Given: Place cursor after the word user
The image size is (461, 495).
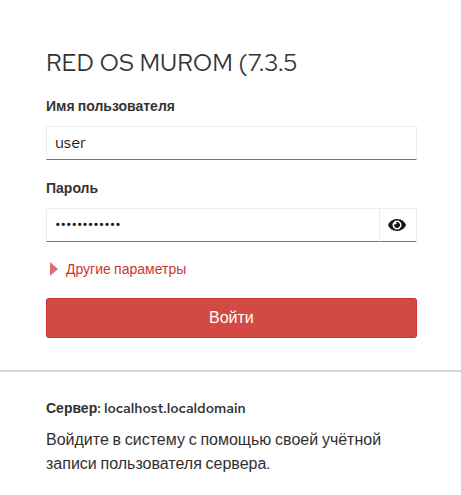Looking at the screenshot, I should [x=86, y=143].
